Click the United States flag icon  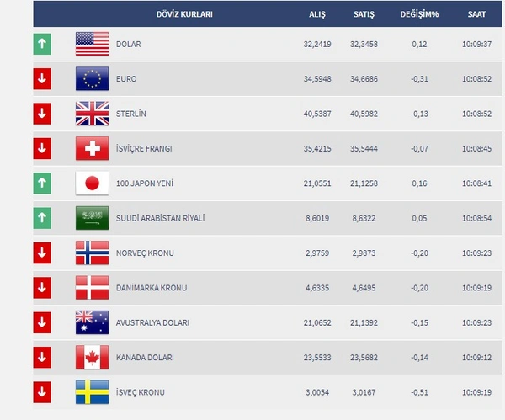tap(92, 44)
